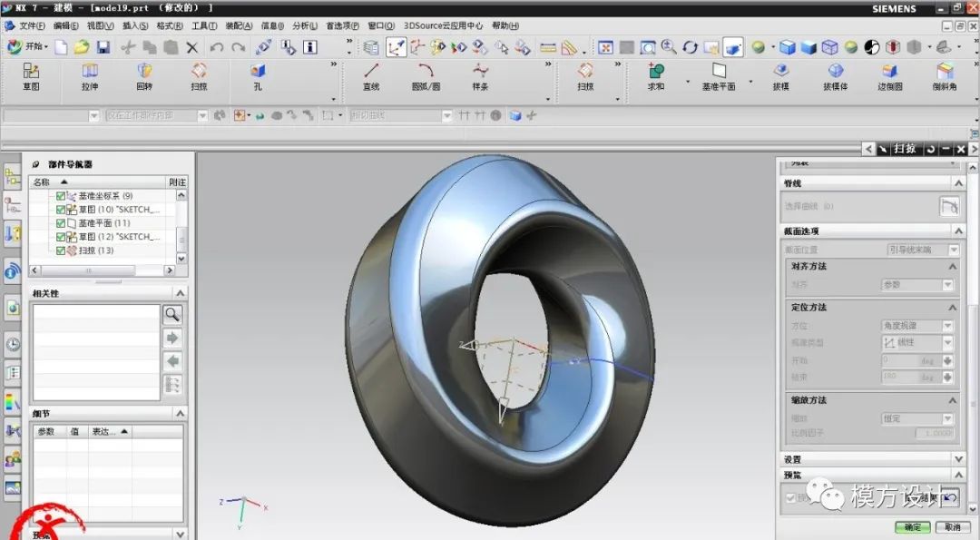The image size is (980, 540).
Task: Open the 开始 Start dropdown
Action: tap(28, 46)
